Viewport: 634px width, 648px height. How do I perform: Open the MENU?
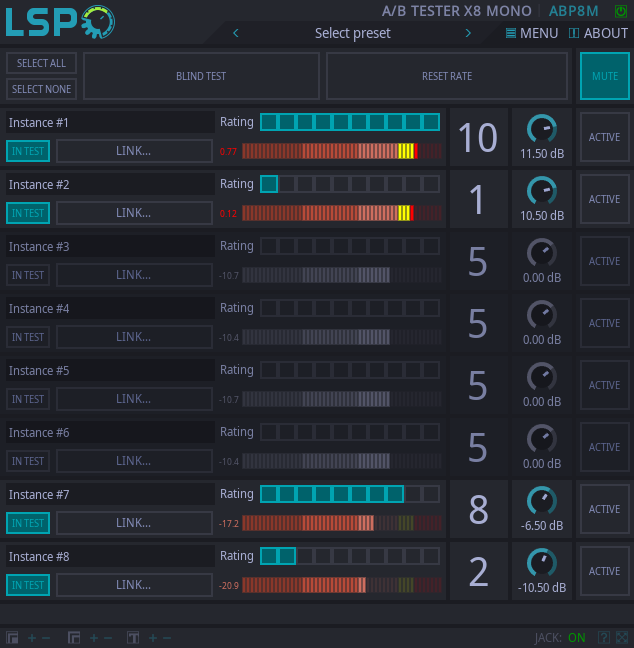(532, 33)
